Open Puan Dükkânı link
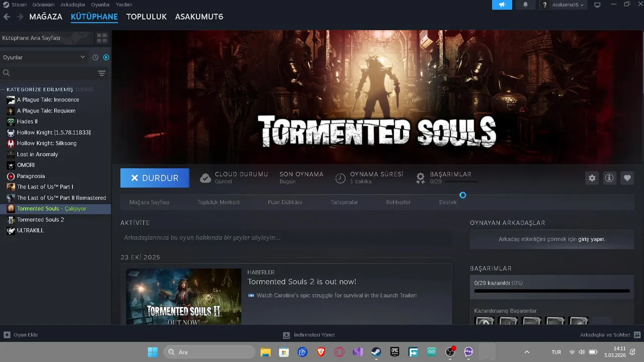644x362 pixels. (x=285, y=202)
